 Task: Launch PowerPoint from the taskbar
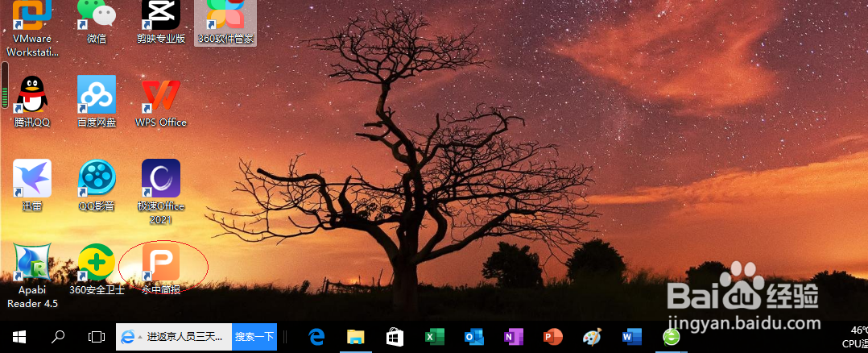552,336
